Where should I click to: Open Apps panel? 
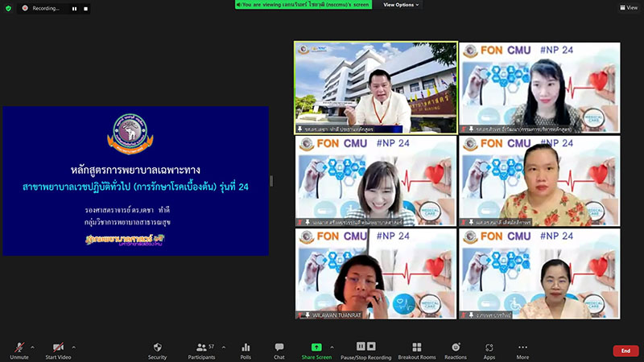point(489,351)
